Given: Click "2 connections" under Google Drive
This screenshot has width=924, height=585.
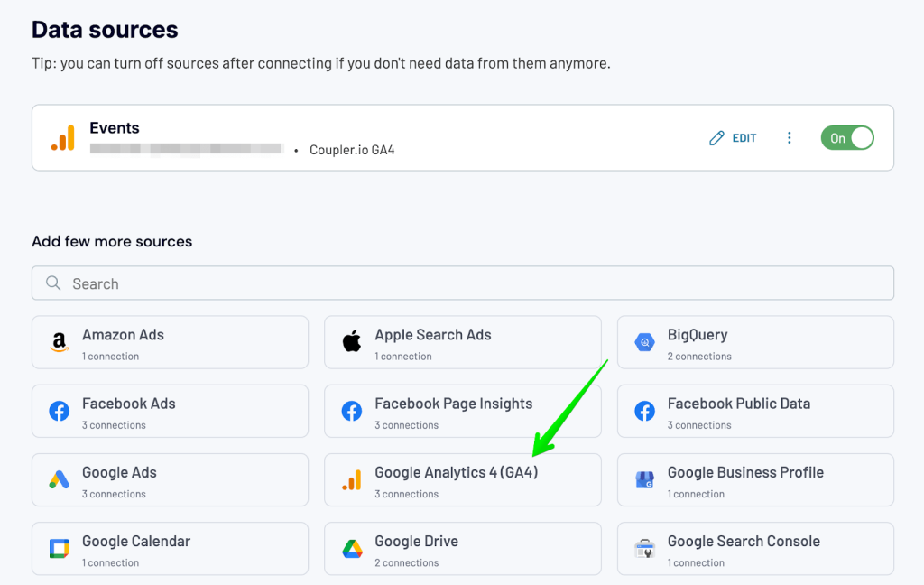Looking at the screenshot, I should 407,562.
